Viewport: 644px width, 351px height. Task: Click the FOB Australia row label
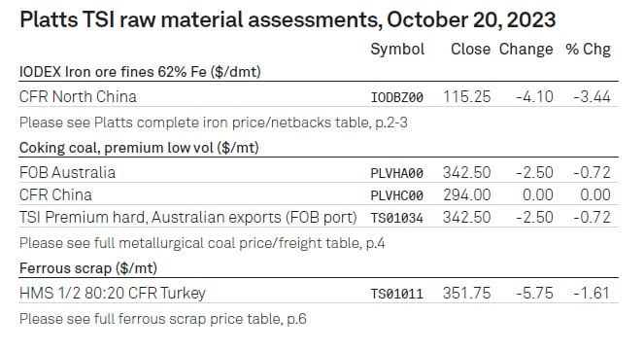point(67,173)
